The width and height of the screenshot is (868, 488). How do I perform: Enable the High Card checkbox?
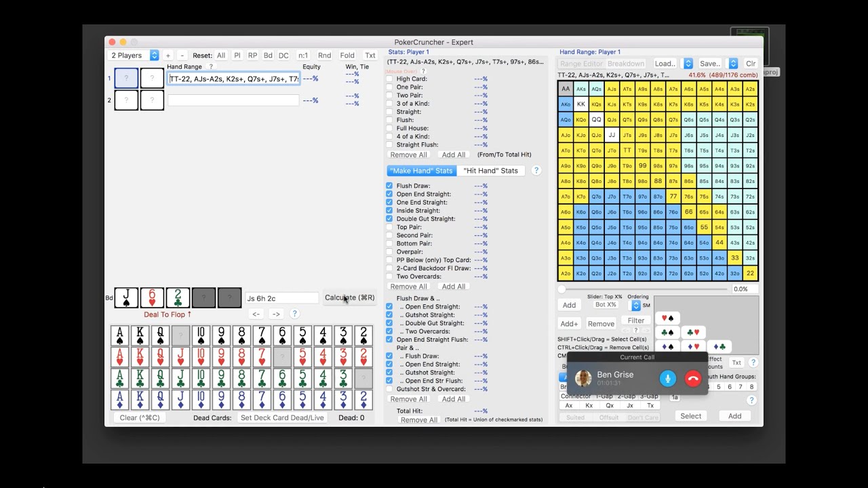pyautogui.click(x=389, y=79)
